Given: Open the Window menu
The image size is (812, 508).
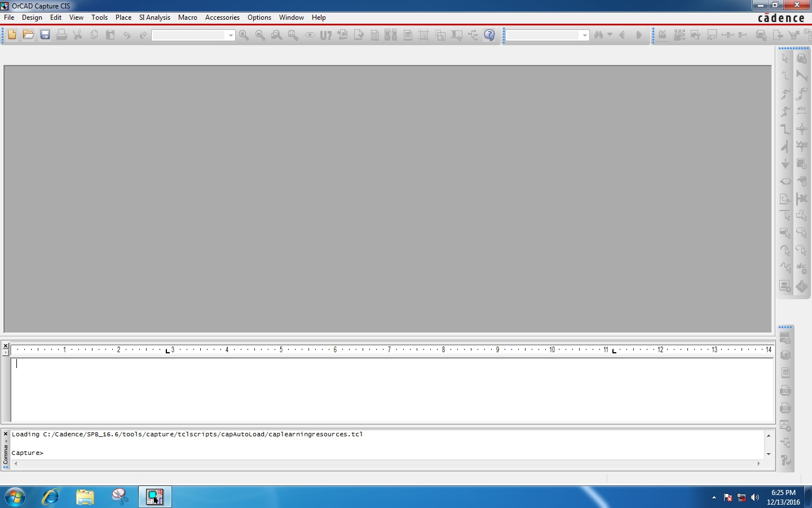Looking at the screenshot, I should (292, 17).
